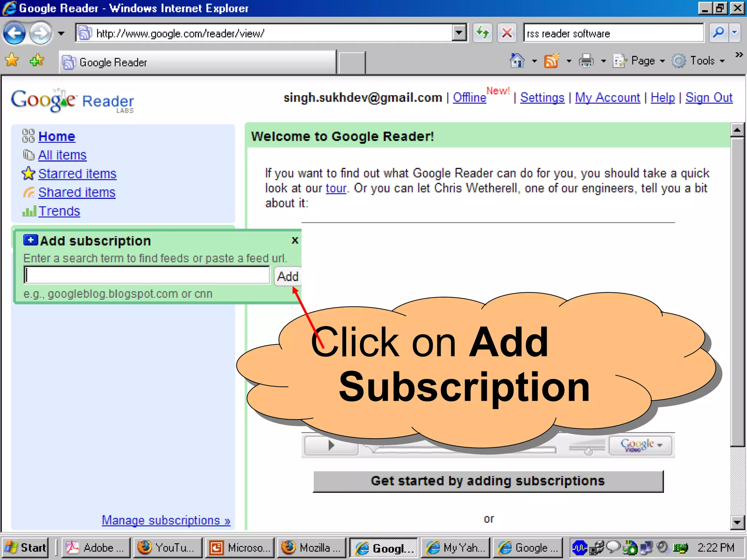Open the Help link
Image resolution: width=747 pixels, height=560 pixels.
click(663, 97)
